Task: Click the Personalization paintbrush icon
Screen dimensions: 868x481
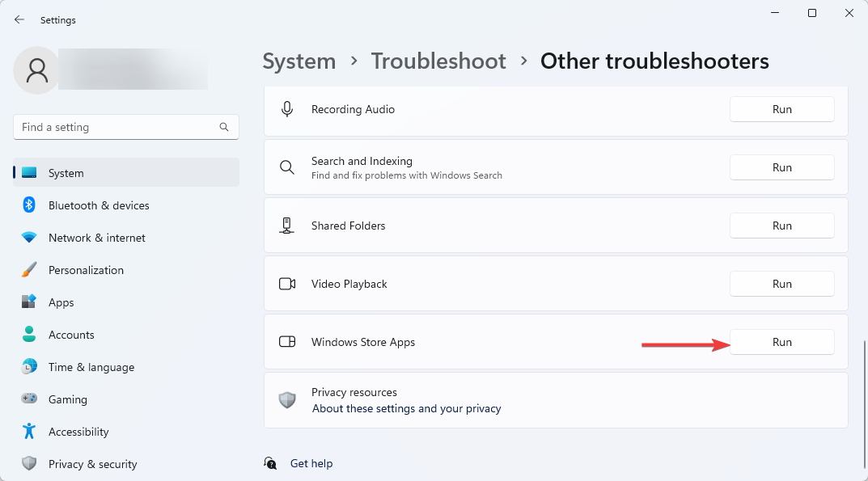Action: coord(29,269)
